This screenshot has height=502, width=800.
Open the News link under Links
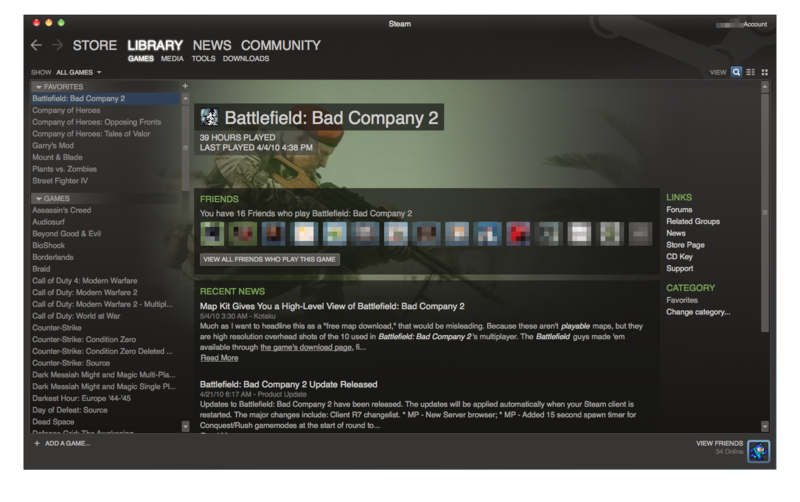676,233
